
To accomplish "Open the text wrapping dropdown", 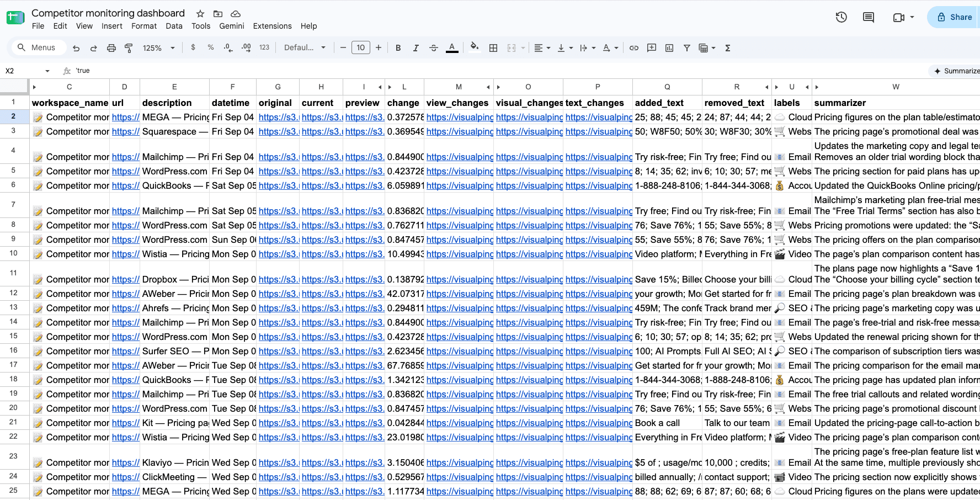I will [x=588, y=48].
